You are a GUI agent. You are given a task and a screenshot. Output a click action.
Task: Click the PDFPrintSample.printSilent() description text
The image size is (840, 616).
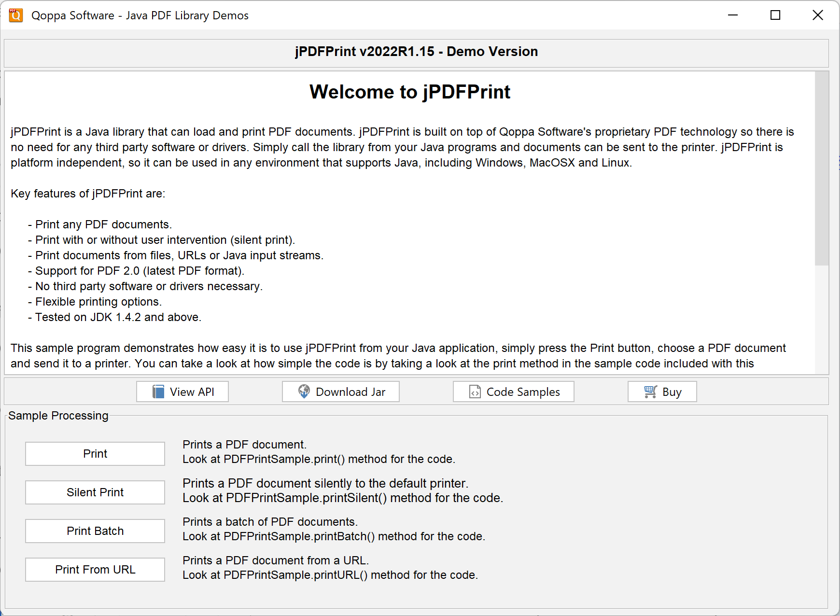pos(343,497)
